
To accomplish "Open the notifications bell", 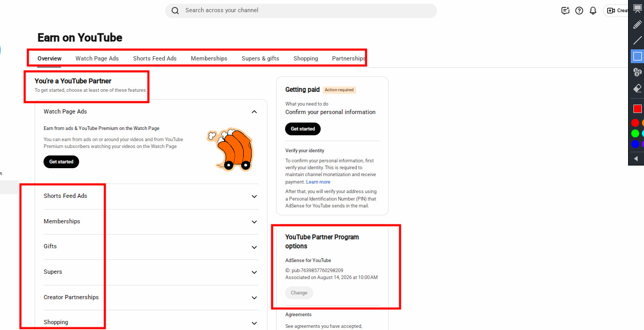I will [x=593, y=11].
